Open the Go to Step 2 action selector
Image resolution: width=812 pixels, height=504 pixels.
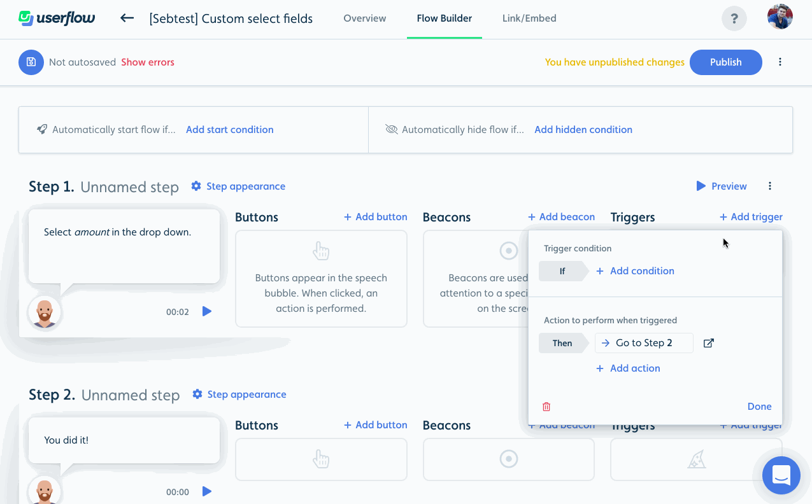644,343
